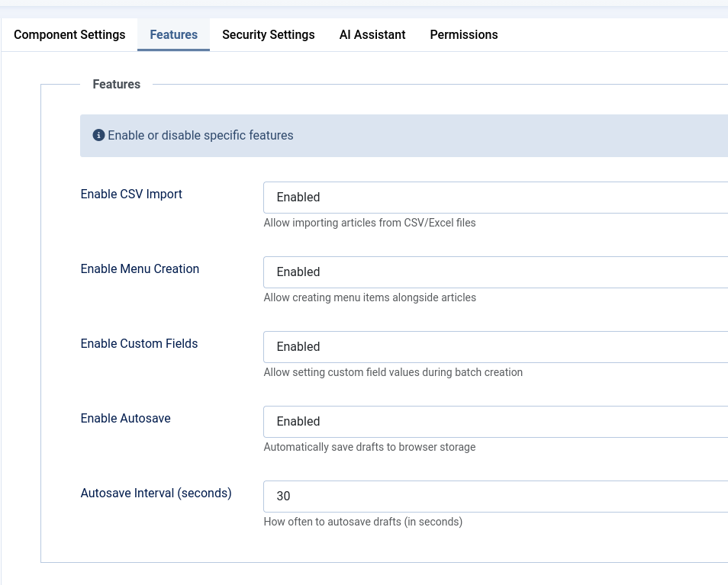Screen dimensions: 728x585
Task: Open the Enable CSV Import dropdown
Action: (x=496, y=197)
